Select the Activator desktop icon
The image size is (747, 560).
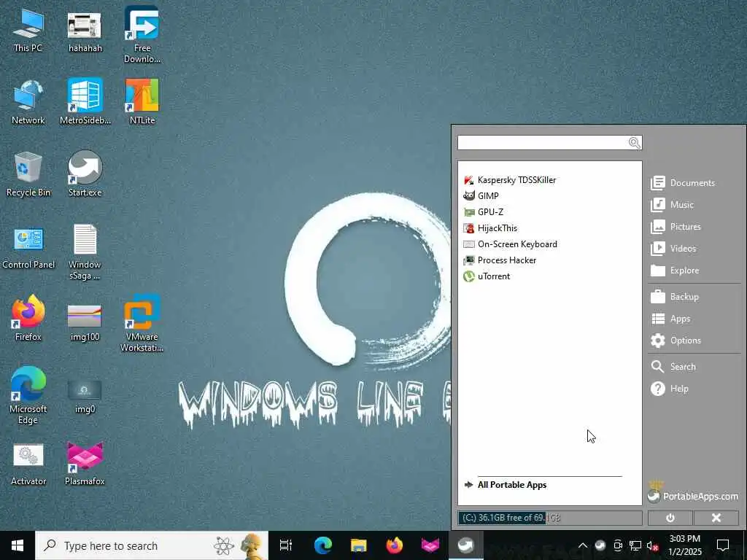[x=28, y=464]
